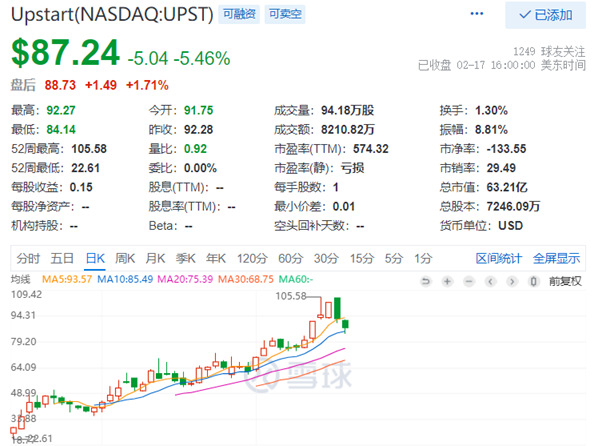Open 区间统计 range statistics
This screenshot has width=610, height=446.
(x=498, y=258)
